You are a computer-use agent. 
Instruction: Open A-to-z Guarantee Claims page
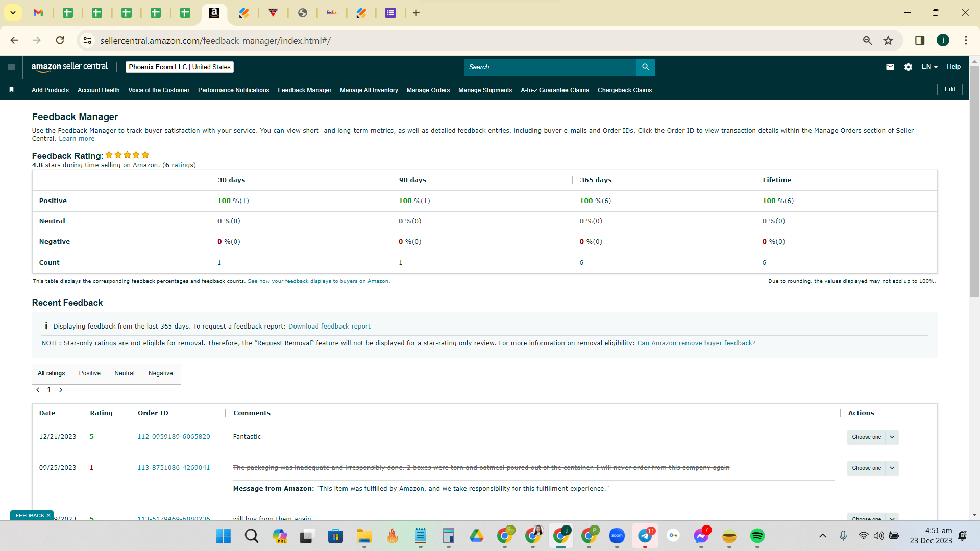[x=555, y=90]
